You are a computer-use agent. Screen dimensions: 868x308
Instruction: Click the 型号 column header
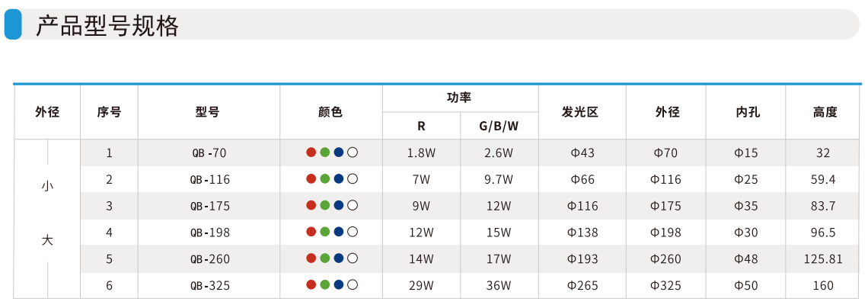click(x=208, y=112)
